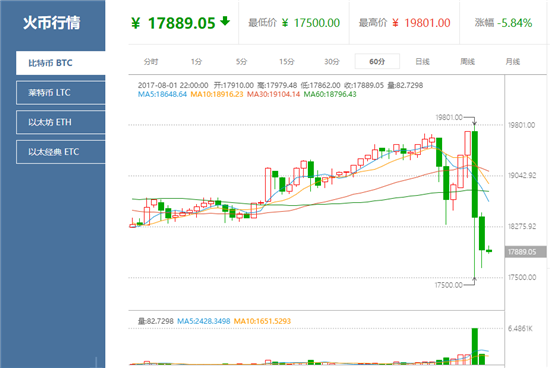
Task: Select the 比特币 BTC market tab
Action: [x=61, y=63]
